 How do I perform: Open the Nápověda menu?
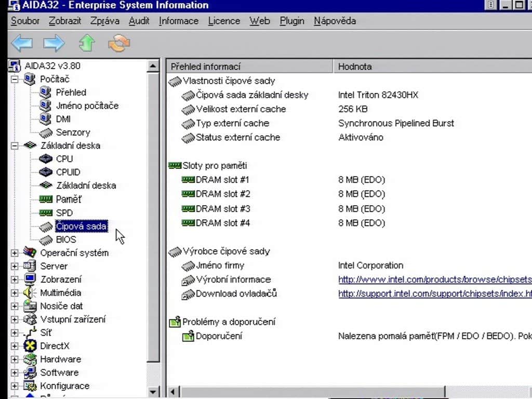point(335,21)
